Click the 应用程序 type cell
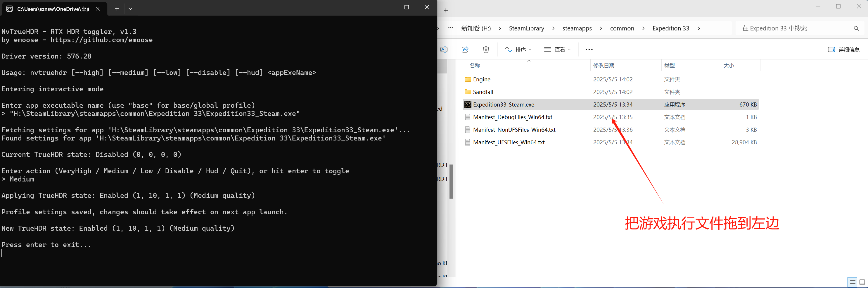The width and height of the screenshot is (868, 288). click(x=675, y=105)
